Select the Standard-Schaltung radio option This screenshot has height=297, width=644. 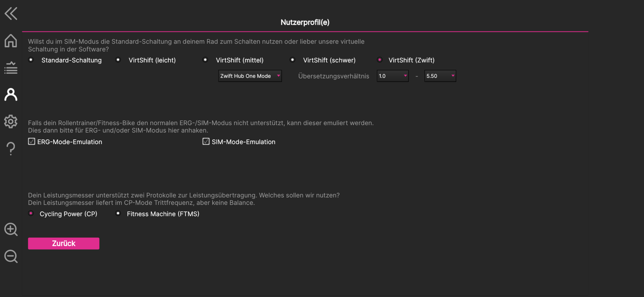31,60
